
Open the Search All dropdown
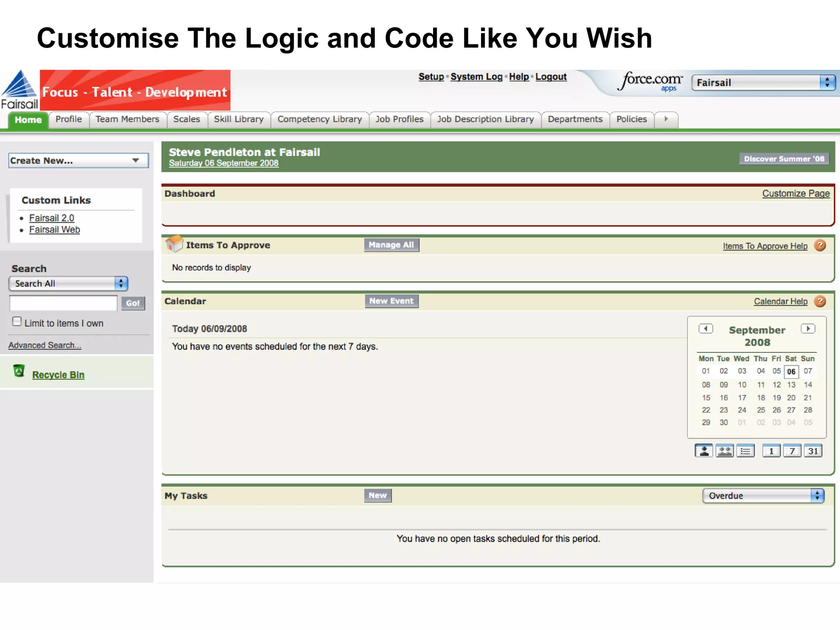[x=68, y=283]
